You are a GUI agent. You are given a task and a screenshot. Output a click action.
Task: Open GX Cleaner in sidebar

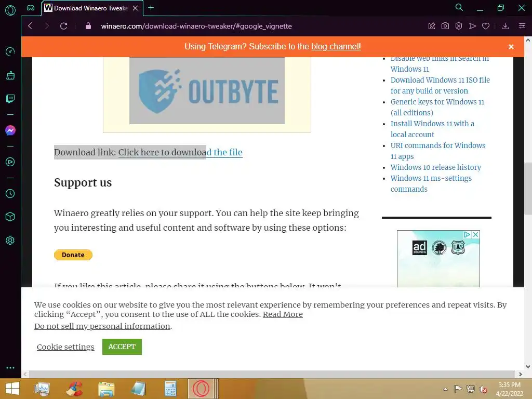10,75
